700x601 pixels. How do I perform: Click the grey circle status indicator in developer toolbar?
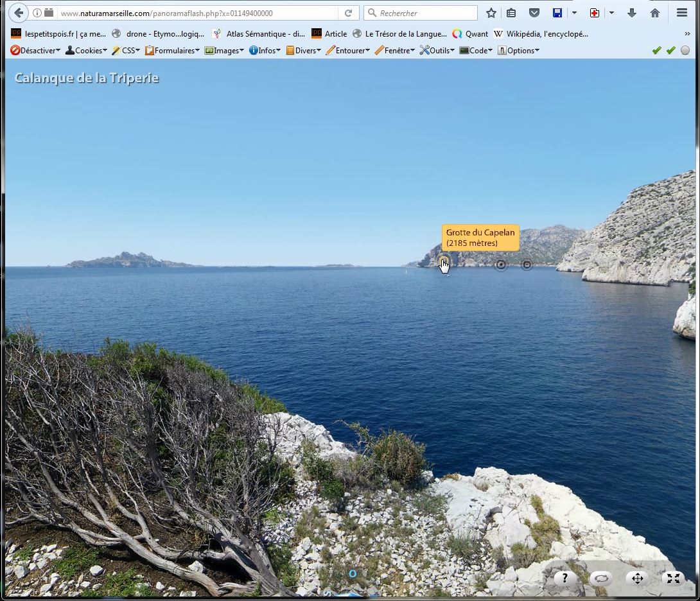tap(685, 50)
